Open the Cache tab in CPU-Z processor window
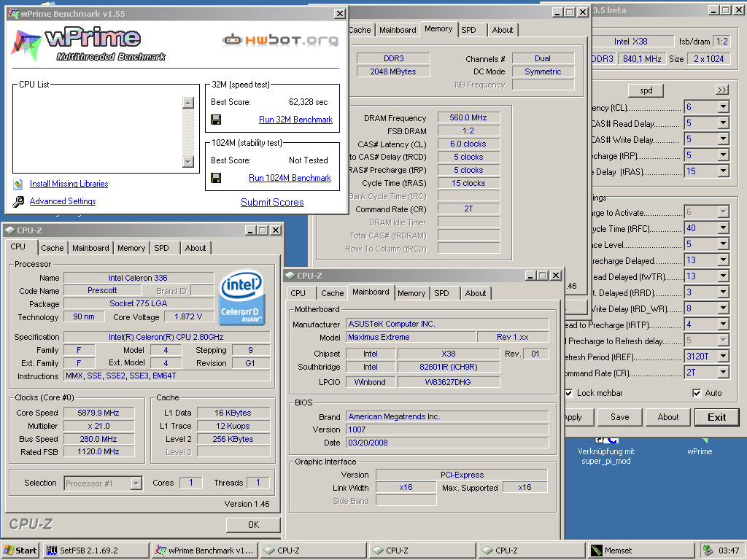 (x=52, y=248)
